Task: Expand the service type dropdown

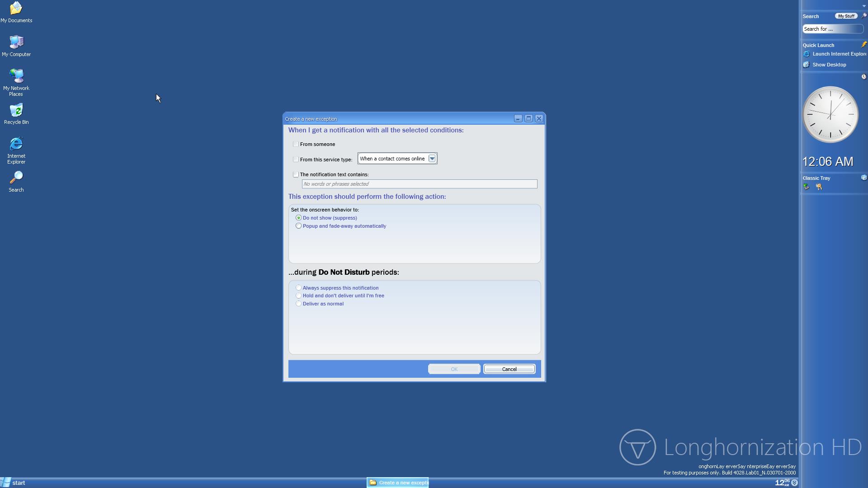Action: 432,159
